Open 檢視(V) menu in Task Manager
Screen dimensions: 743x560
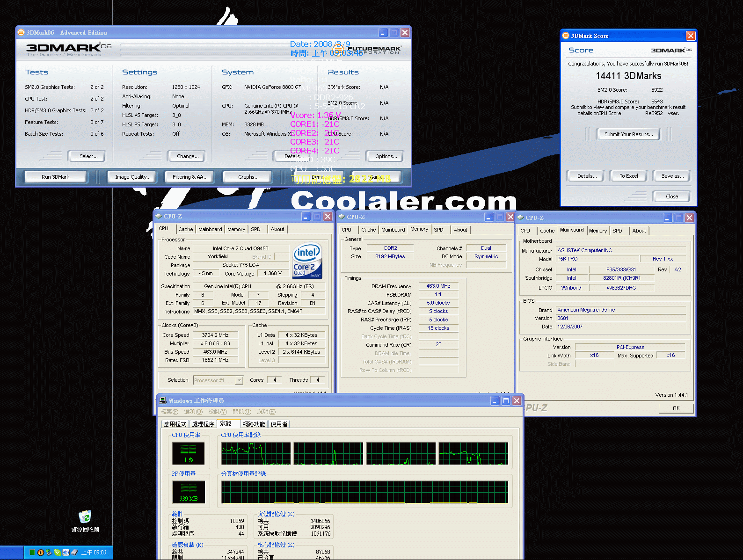tap(218, 412)
